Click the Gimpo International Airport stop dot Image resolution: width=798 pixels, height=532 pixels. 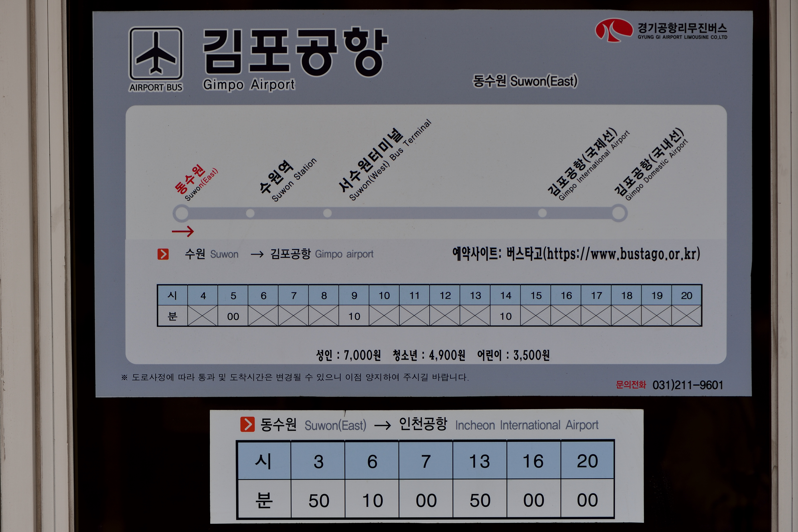coord(542,213)
